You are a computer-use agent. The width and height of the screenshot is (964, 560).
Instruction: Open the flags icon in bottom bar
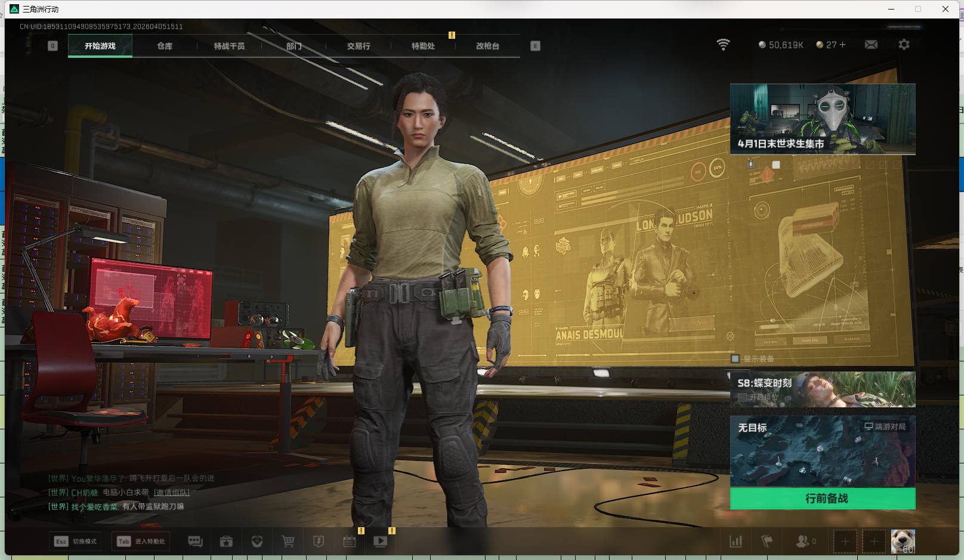(767, 542)
